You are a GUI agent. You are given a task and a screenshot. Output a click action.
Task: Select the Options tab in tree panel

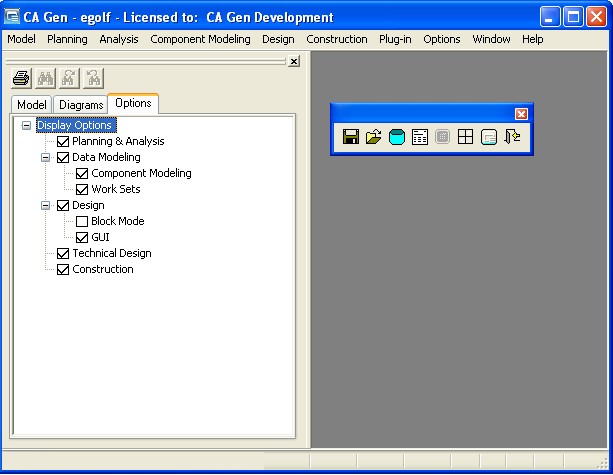[133, 103]
